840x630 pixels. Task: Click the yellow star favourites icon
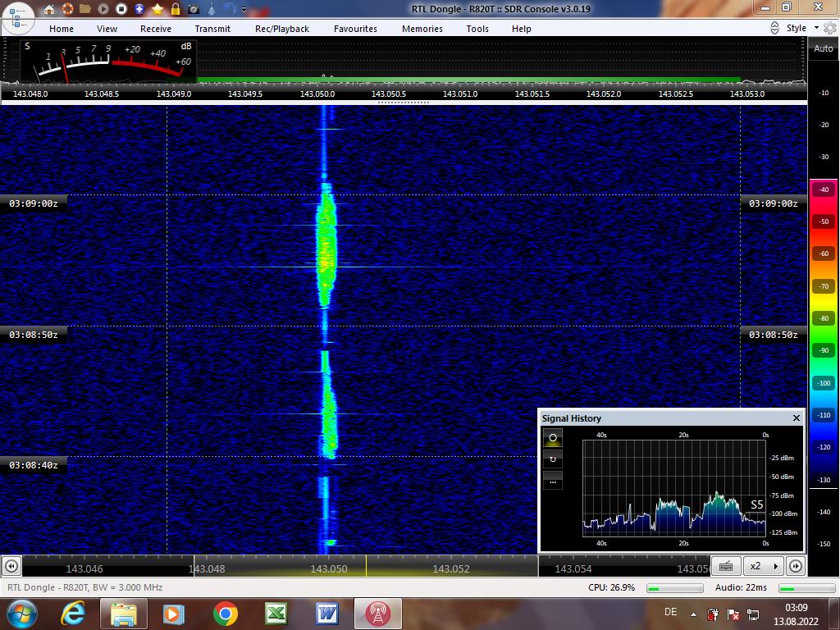point(157,8)
